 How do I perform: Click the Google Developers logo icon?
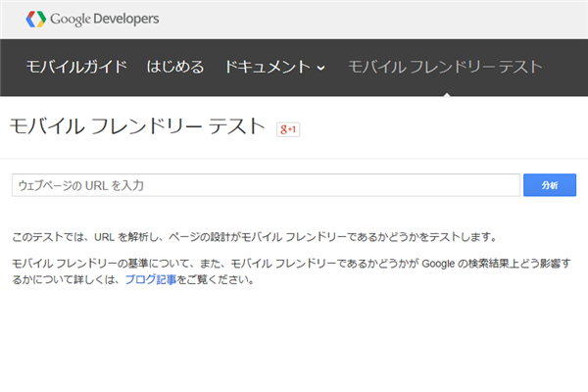[36, 20]
